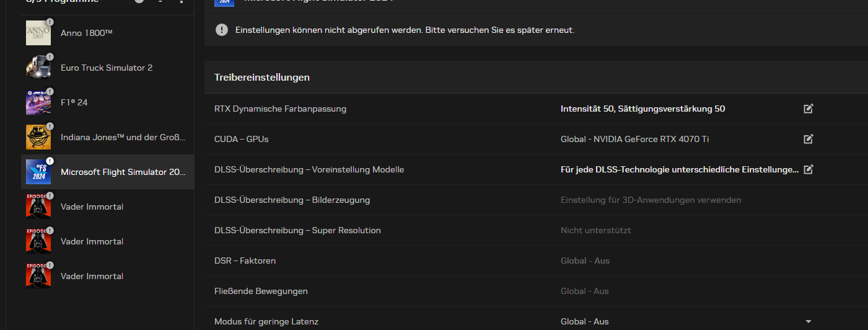Click 'Global - Aus' value for Fließende Bewegungen
868x330 pixels.
(585, 291)
